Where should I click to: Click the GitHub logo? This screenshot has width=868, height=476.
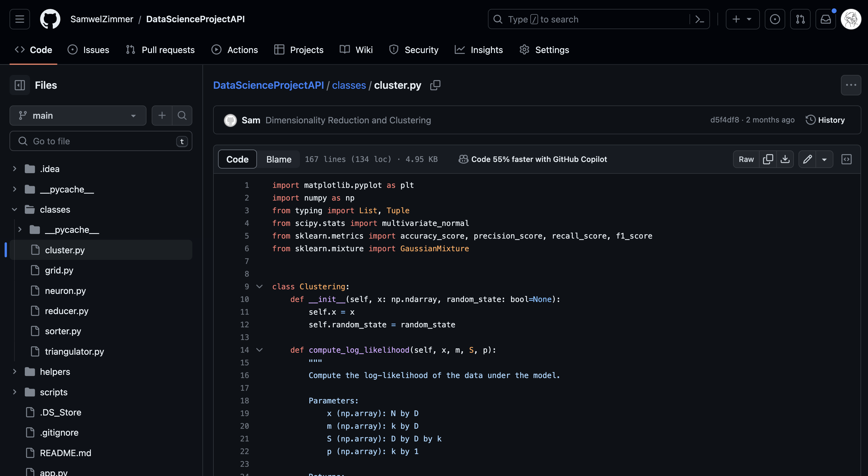tap(50, 19)
